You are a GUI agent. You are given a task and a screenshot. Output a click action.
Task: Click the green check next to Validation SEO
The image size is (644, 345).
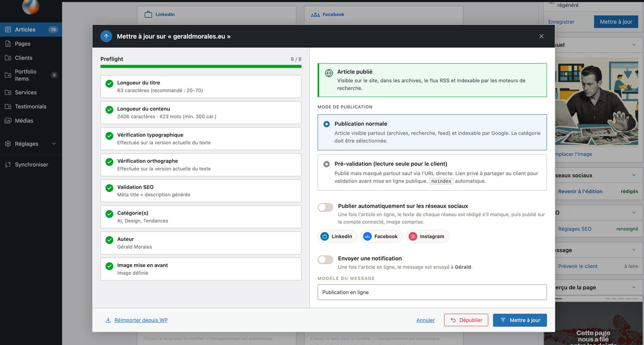pos(109,188)
